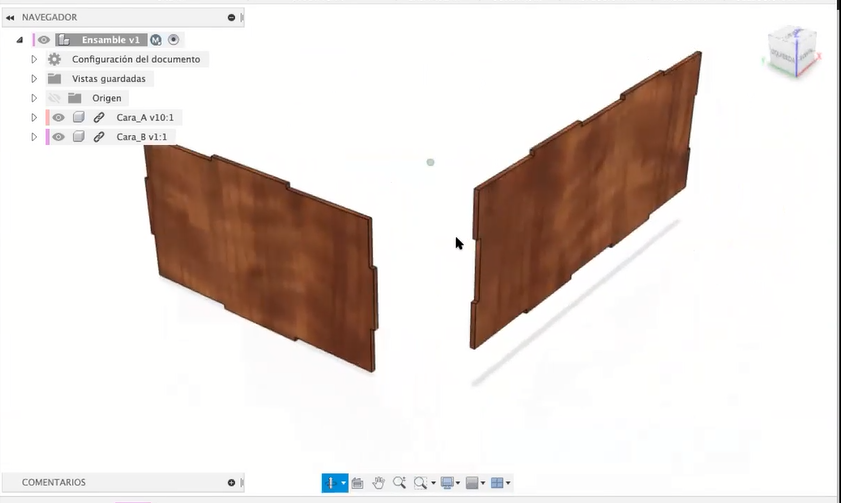The width and height of the screenshot is (841, 503).
Task: Click the M badge next to Ensamble v1
Action: 156,40
